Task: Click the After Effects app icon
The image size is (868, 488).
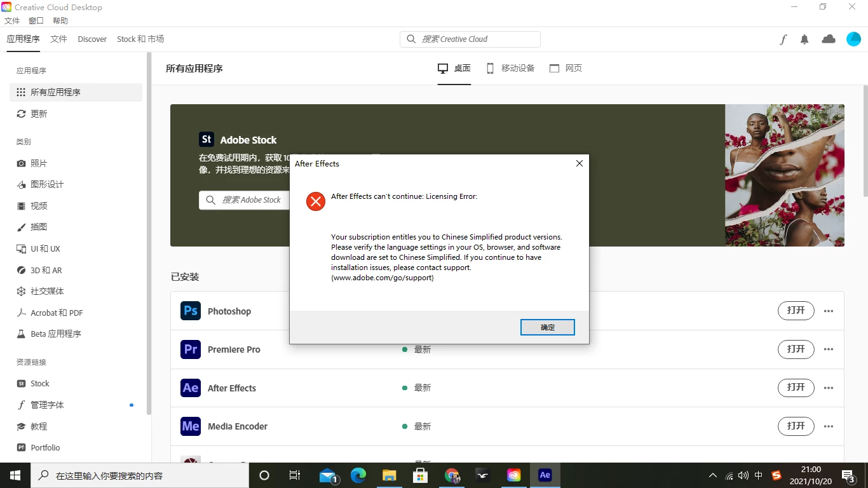Action: 191,388
